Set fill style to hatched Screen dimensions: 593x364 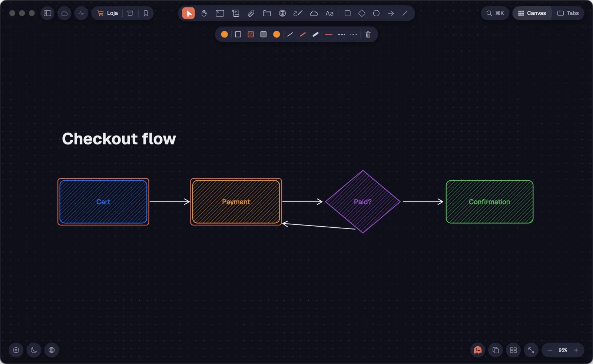point(251,34)
